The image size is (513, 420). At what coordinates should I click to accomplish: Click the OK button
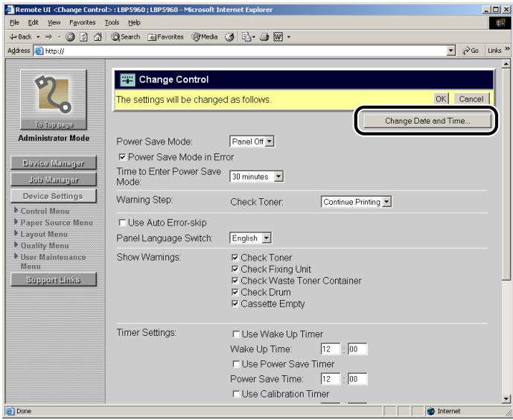(x=441, y=99)
